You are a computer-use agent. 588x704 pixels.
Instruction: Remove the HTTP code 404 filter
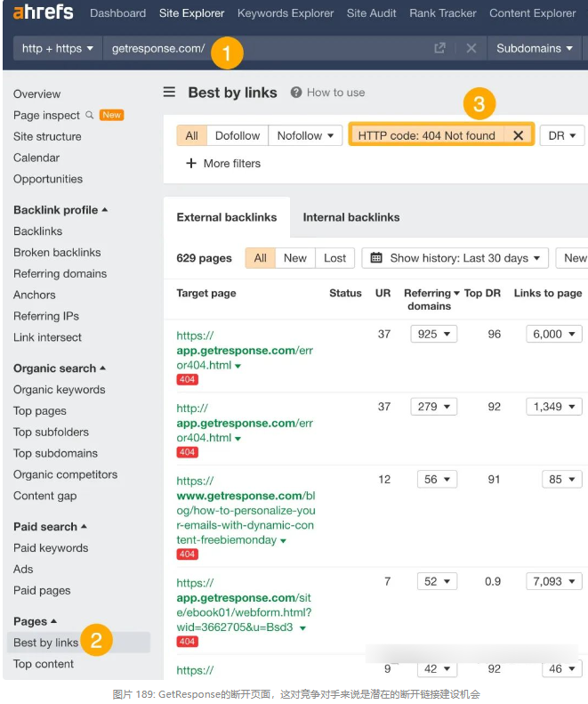coord(518,135)
